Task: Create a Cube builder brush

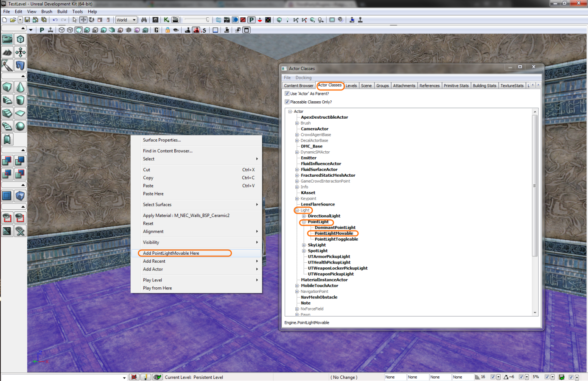Action: click(7, 87)
